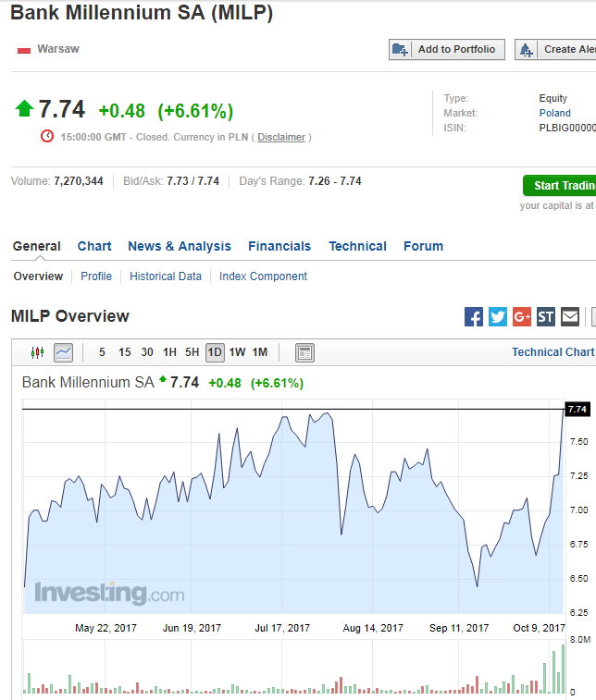
Task: Click the Add to Portfolio button
Action: point(447,50)
